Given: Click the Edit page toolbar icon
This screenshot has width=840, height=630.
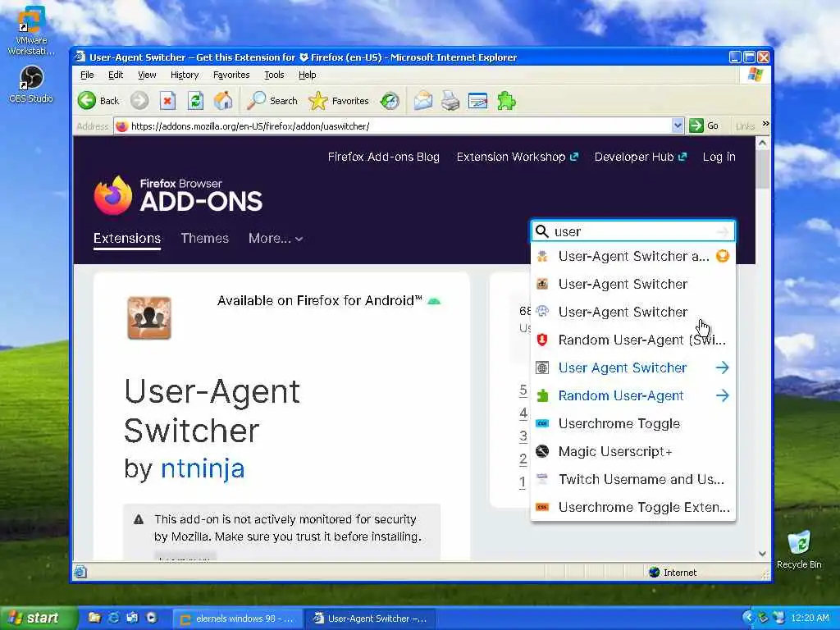Looking at the screenshot, I should point(478,101).
